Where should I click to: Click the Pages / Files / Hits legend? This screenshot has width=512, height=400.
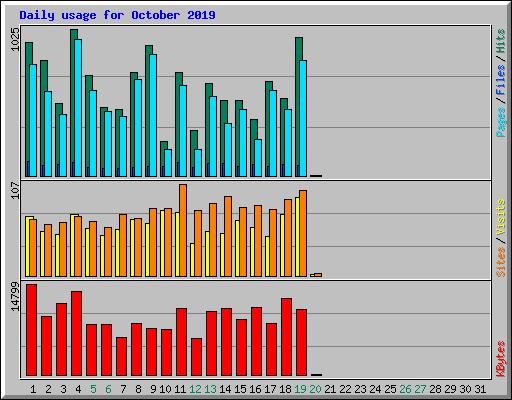pos(500,83)
